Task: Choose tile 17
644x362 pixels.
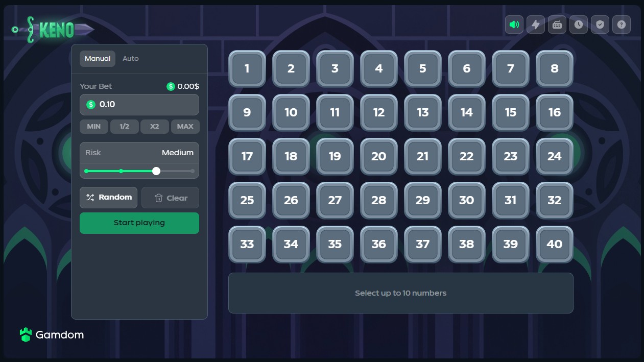Action: tap(247, 157)
